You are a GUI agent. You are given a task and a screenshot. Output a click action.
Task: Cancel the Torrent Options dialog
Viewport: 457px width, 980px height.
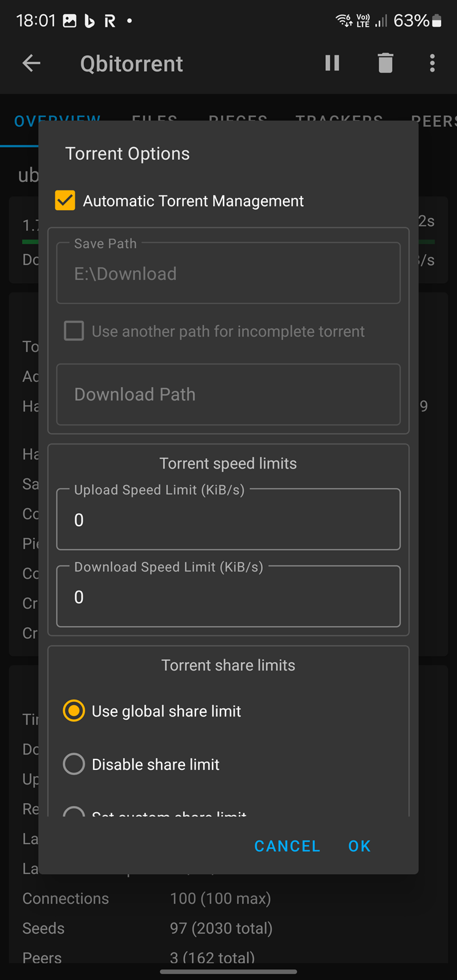pos(287,846)
